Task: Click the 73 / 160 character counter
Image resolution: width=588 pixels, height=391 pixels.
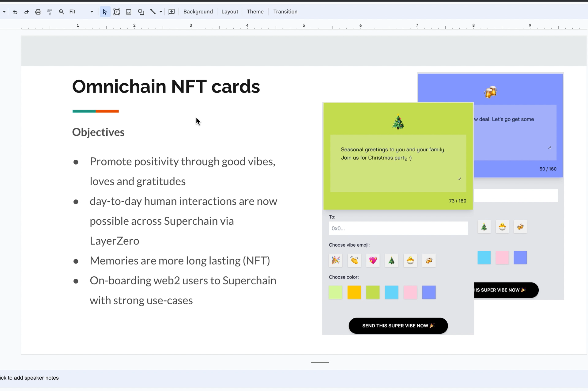Action: [458, 201]
